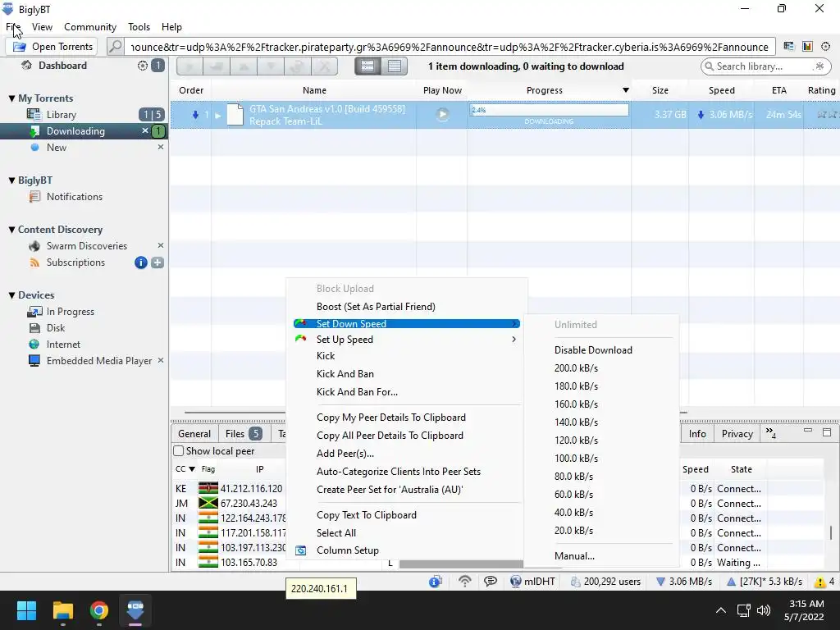Collapse the Content Discovery section
840x630 pixels.
11,230
